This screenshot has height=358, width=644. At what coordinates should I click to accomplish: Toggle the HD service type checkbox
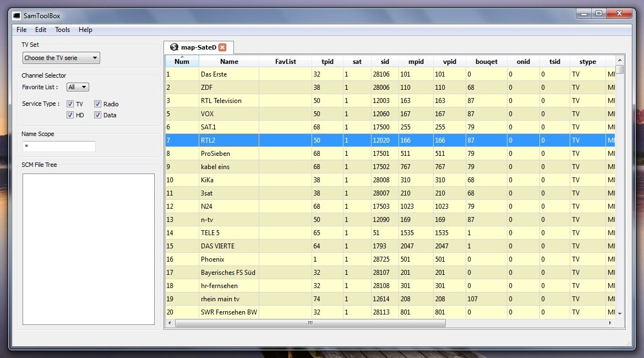70,115
